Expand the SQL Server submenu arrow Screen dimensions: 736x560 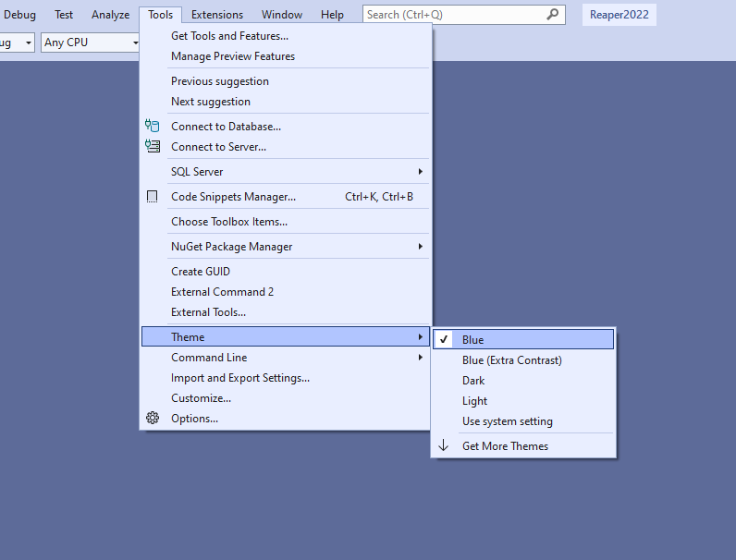(x=421, y=172)
